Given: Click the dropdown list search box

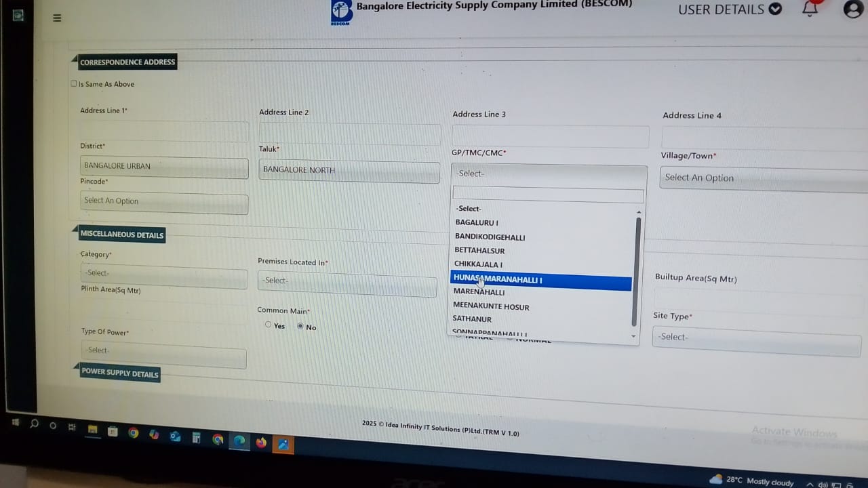Looking at the screenshot, I should pos(548,195).
